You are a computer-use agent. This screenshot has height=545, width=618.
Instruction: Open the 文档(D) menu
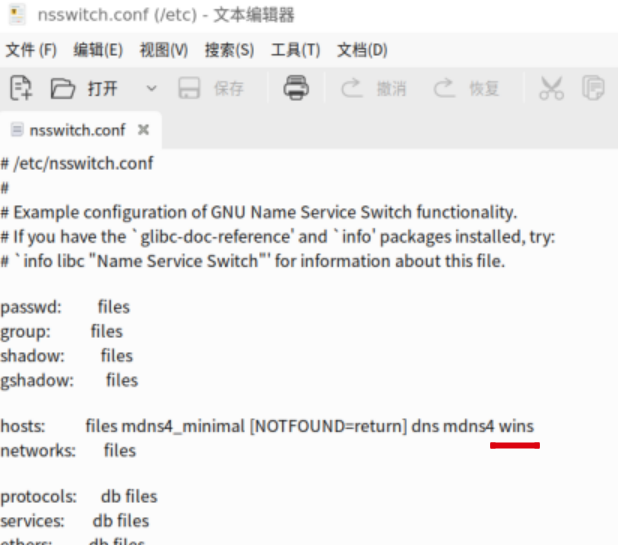pos(362,50)
